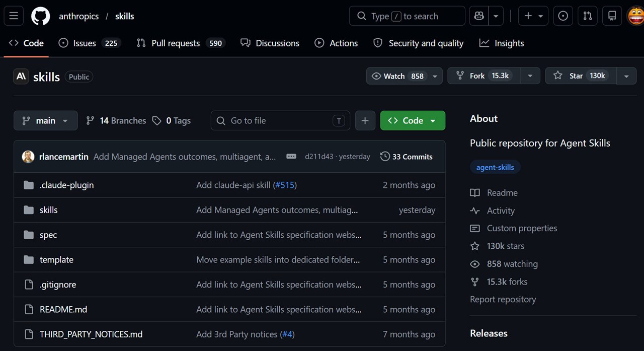Click the add file plus button
The image size is (644, 351).
click(365, 120)
